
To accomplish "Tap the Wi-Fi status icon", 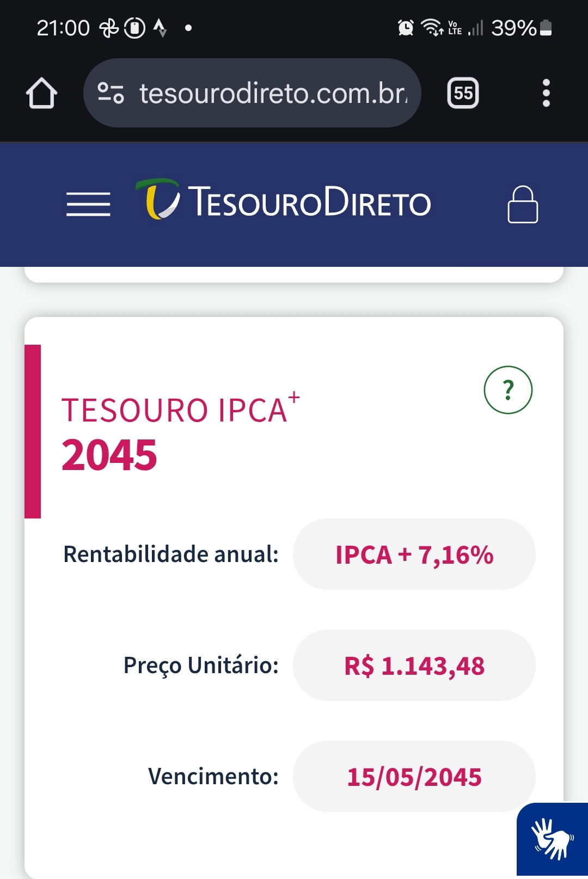I will 433,27.
